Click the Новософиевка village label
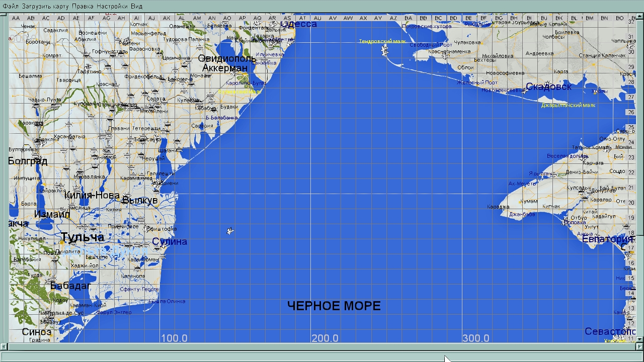Viewport: 644px width, 362px height. 505,73
